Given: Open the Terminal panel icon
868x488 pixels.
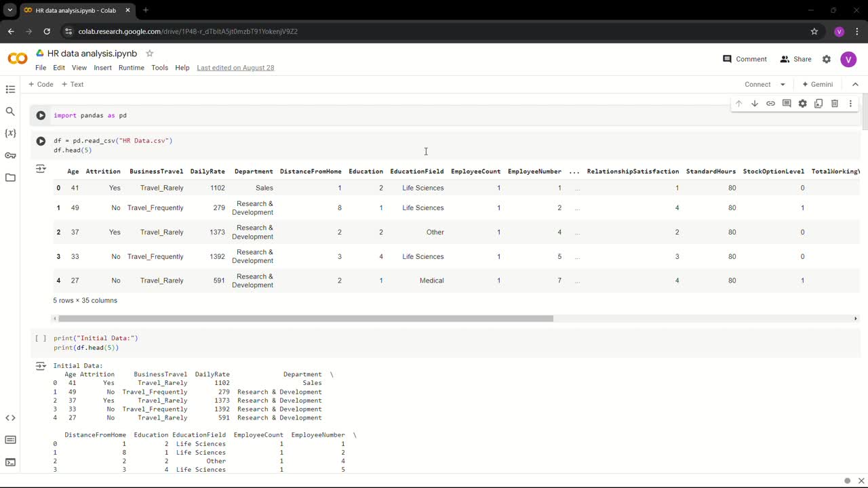Looking at the screenshot, I should [x=10, y=462].
